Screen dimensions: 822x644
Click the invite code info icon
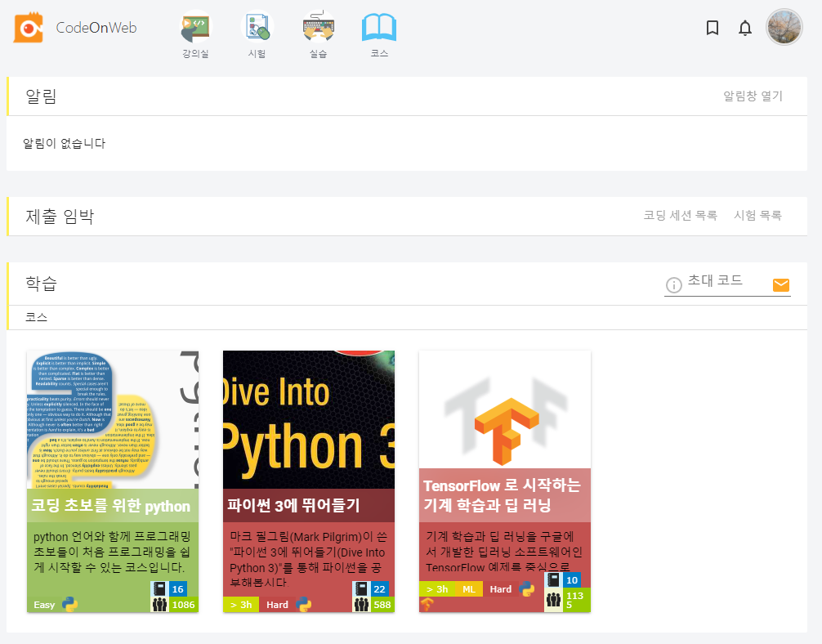tap(673, 284)
